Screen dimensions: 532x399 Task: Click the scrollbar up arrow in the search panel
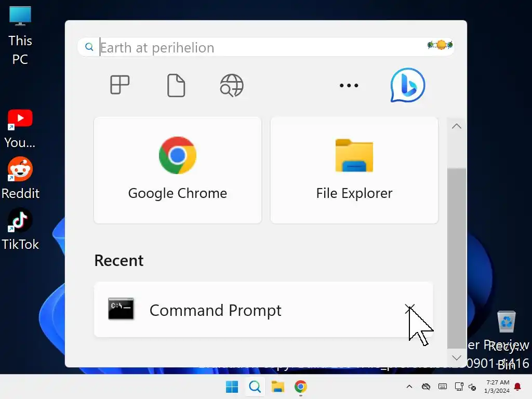(x=457, y=126)
